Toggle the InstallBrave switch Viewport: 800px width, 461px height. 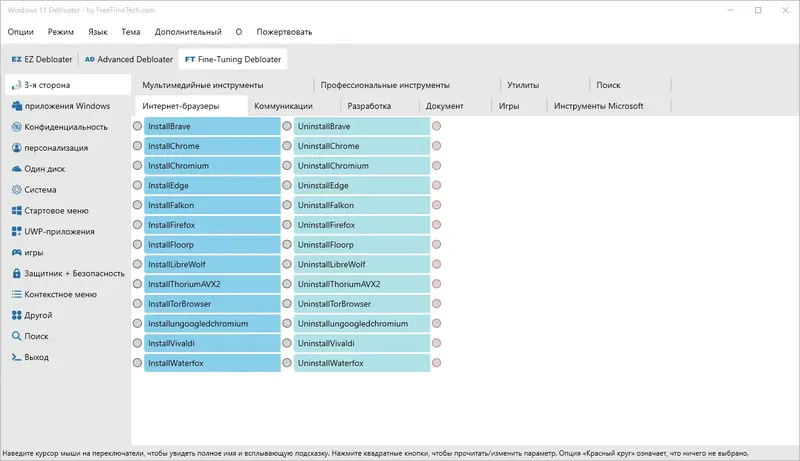click(x=138, y=127)
